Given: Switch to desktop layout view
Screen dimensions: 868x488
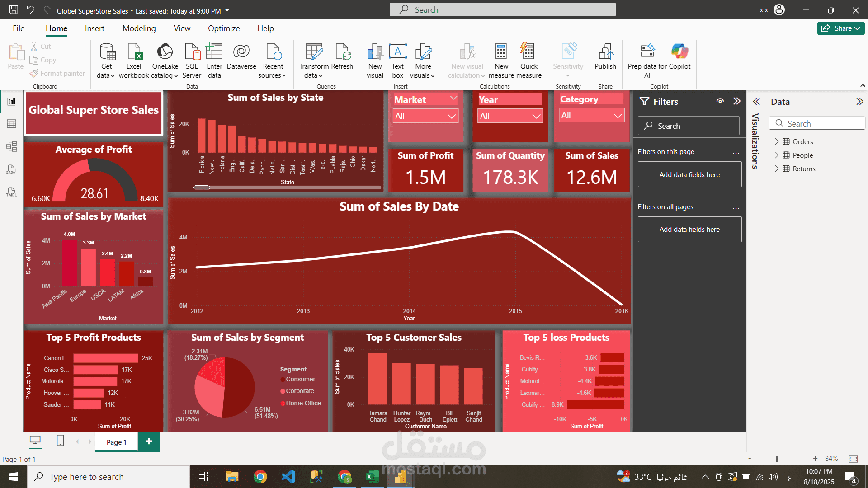Looking at the screenshot, I should [x=35, y=441].
